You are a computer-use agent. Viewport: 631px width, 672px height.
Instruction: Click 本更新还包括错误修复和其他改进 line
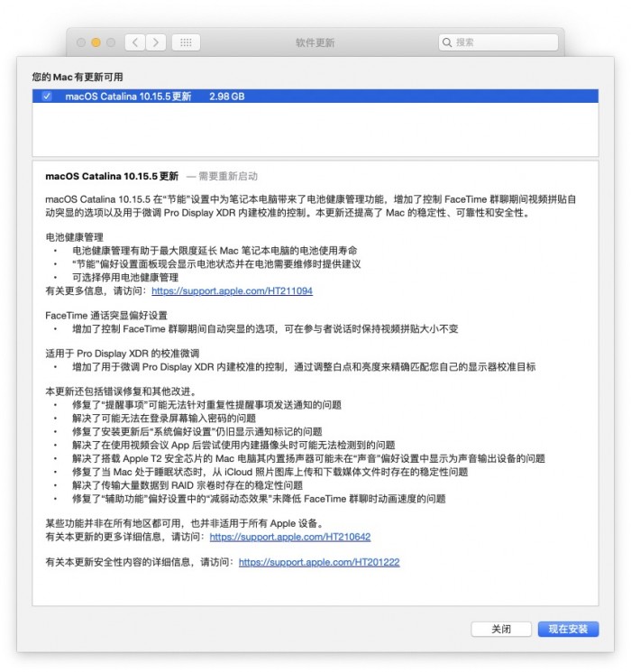pyautogui.click(x=122, y=391)
